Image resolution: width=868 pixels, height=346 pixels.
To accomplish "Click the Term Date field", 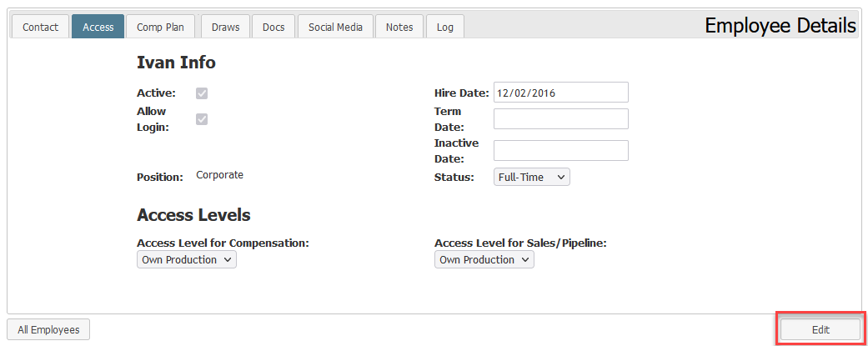I will coord(561,118).
